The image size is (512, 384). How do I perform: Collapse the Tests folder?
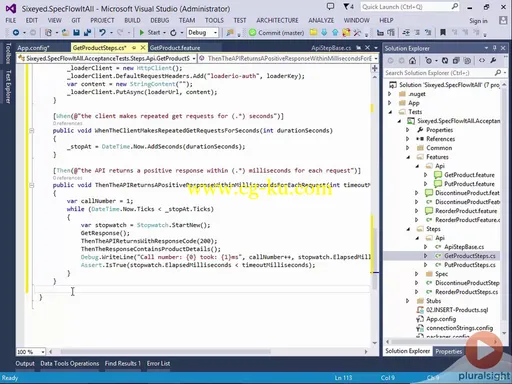[390, 112]
